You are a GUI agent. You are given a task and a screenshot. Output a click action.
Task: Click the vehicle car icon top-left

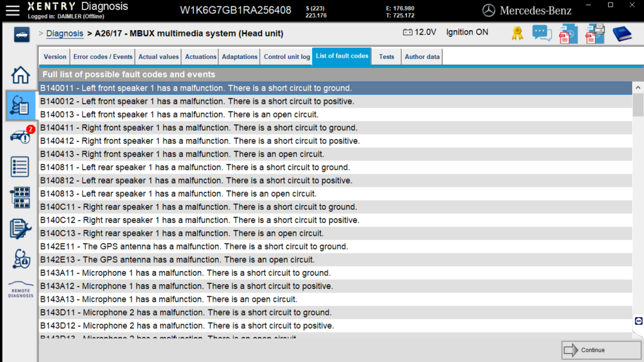(21, 34)
